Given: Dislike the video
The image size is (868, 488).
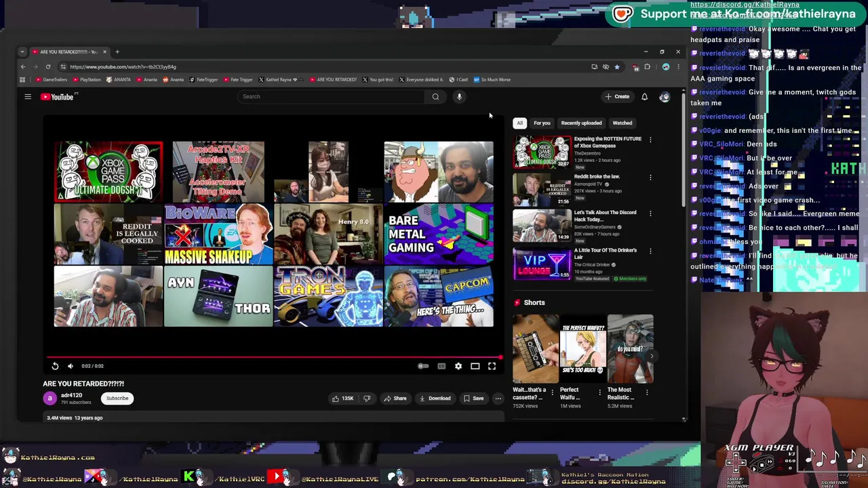Looking at the screenshot, I should click(x=367, y=399).
